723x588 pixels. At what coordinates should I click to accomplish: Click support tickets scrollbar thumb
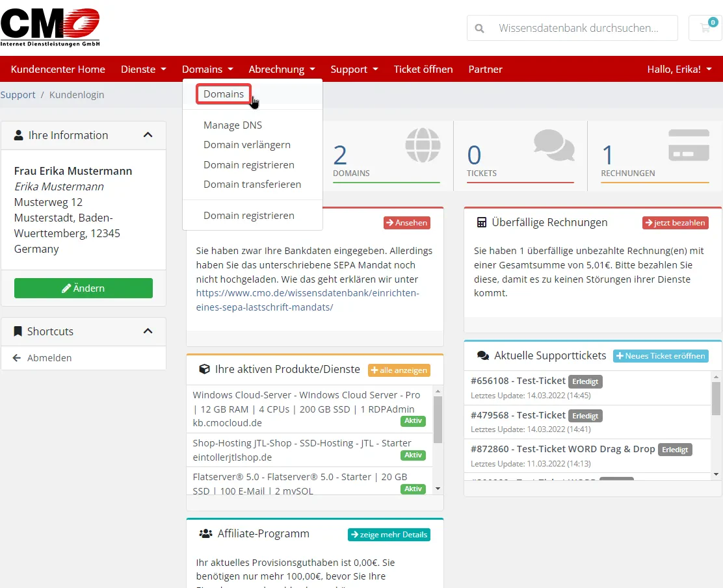tap(716, 398)
